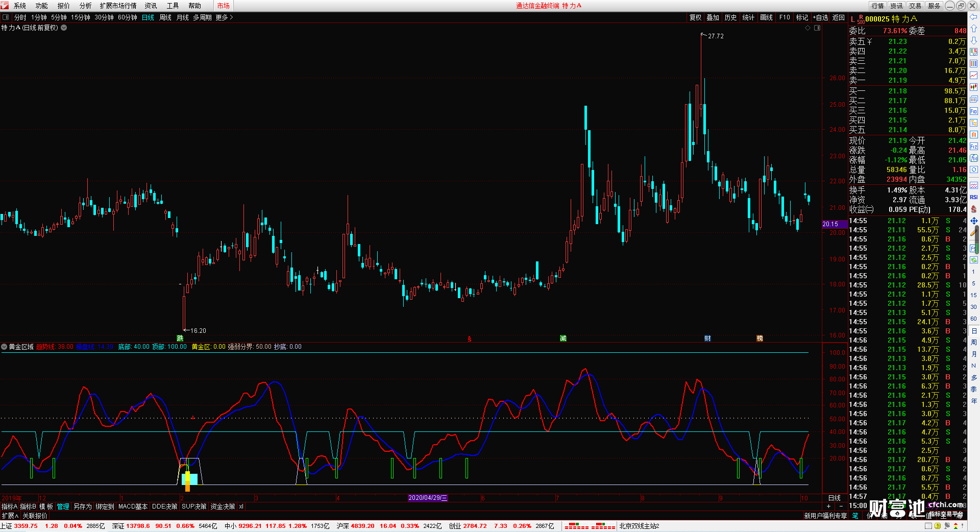Click the 财 marker below the chart
This screenshot has height=532, width=980.
pos(707,338)
